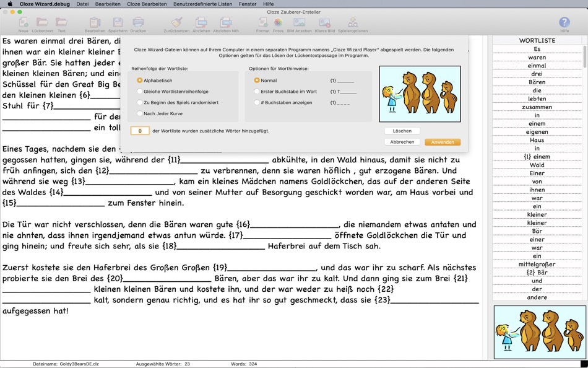The width and height of the screenshot is (588, 368).
Task: Click the Abbrechen button
Action: tap(402, 142)
